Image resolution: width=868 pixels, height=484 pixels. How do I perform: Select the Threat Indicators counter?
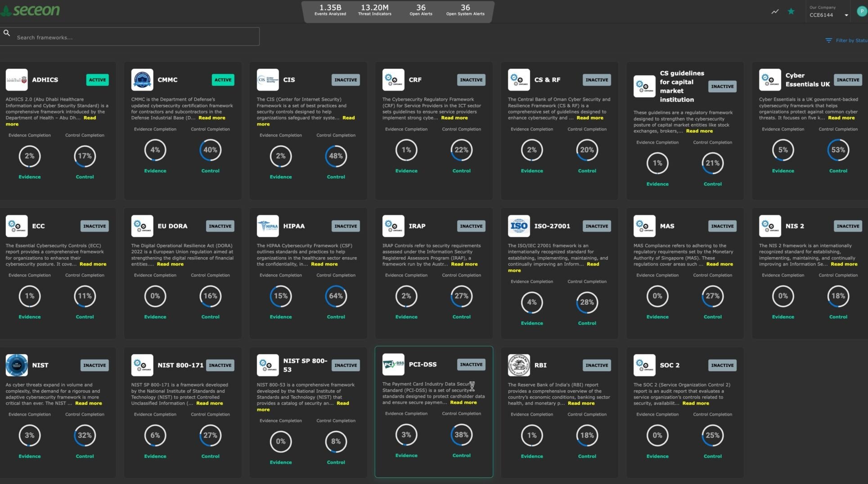point(374,9)
